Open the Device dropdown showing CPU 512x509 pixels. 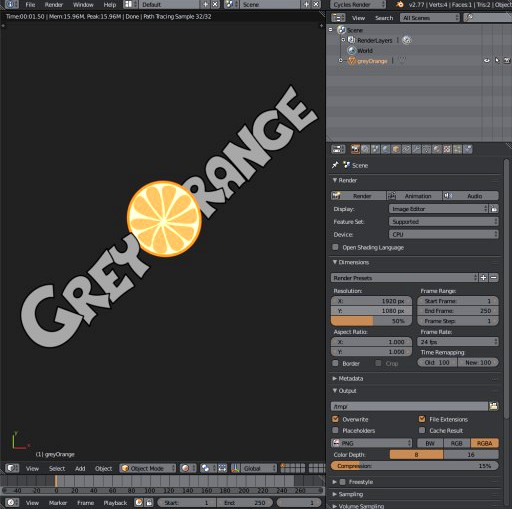point(444,234)
